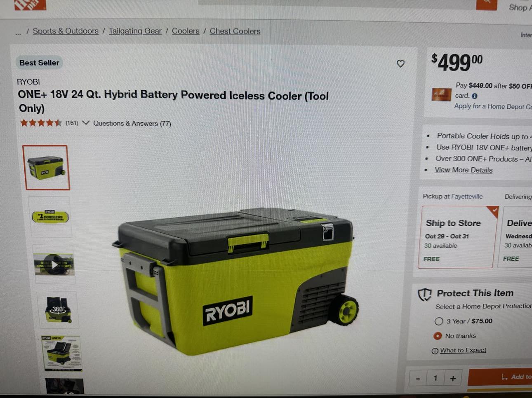The image size is (532, 398).
Task: Click the quantity input field
Action: [x=435, y=378]
